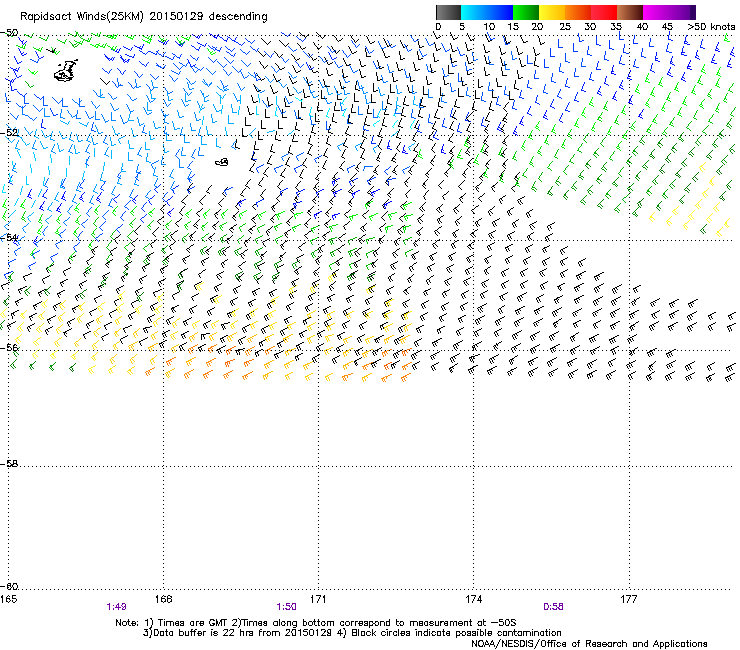The image size is (740, 650).
Task: Click the '45' legend scale label
Action: tap(667, 27)
